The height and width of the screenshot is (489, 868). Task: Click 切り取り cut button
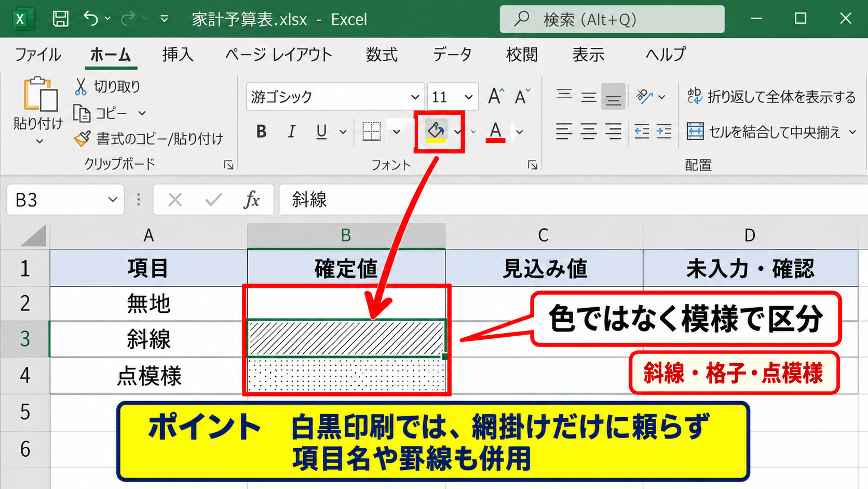107,86
